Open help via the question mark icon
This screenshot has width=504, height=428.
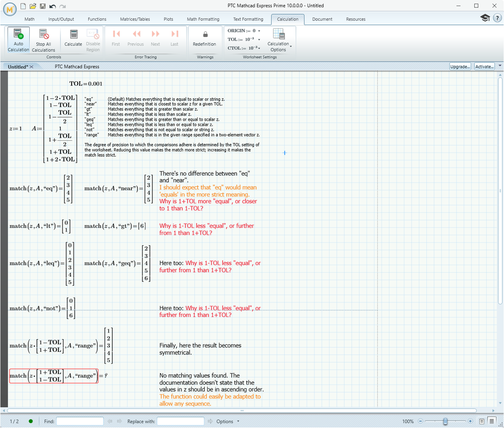[x=496, y=18]
